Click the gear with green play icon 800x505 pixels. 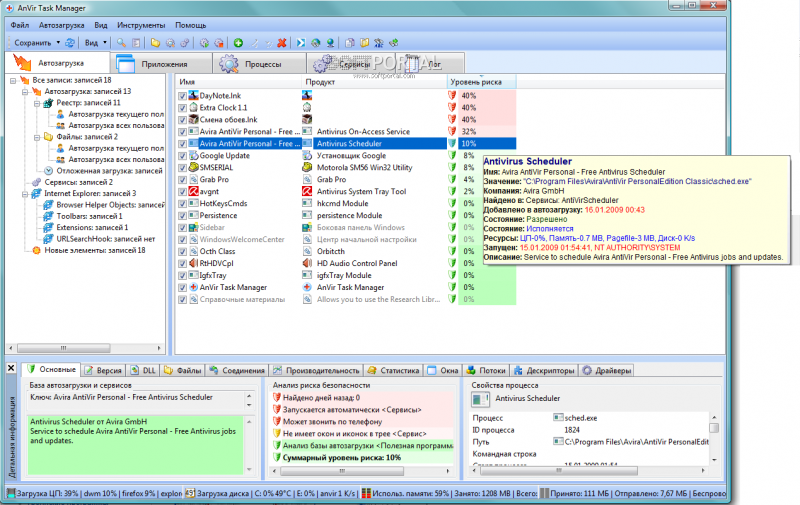pyautogui.click(x=204, y=43)
